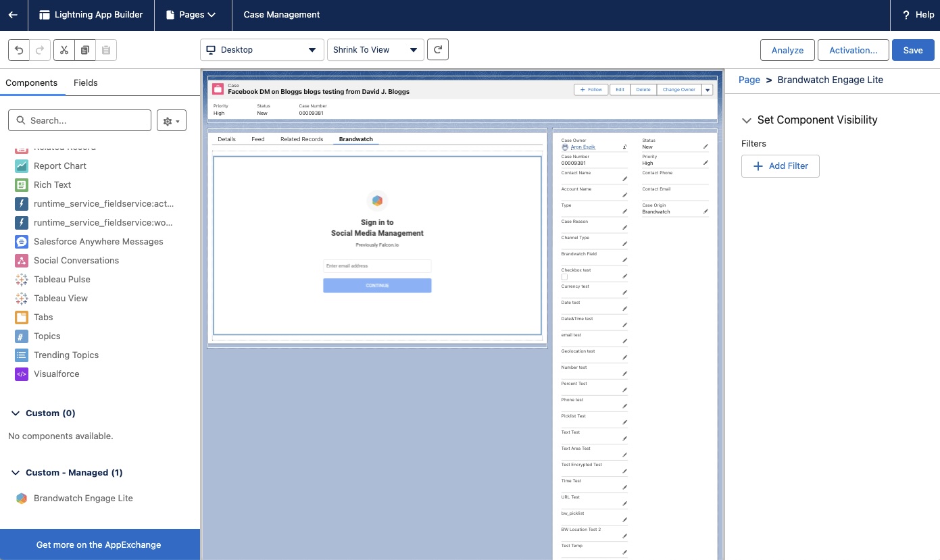Click the Save button

913,50
